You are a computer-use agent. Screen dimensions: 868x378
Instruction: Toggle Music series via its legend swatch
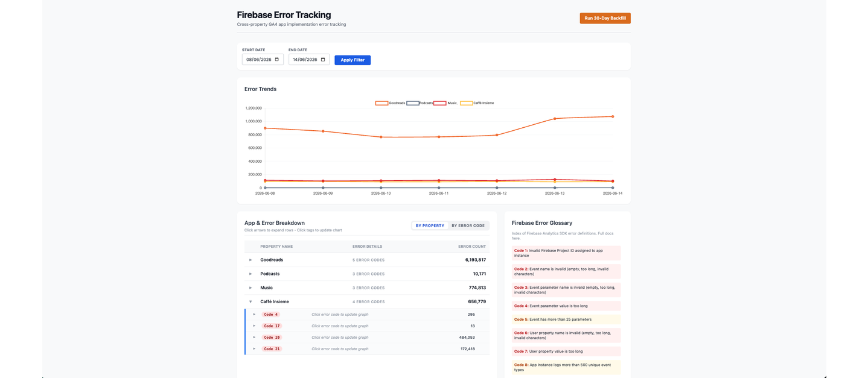440,103
